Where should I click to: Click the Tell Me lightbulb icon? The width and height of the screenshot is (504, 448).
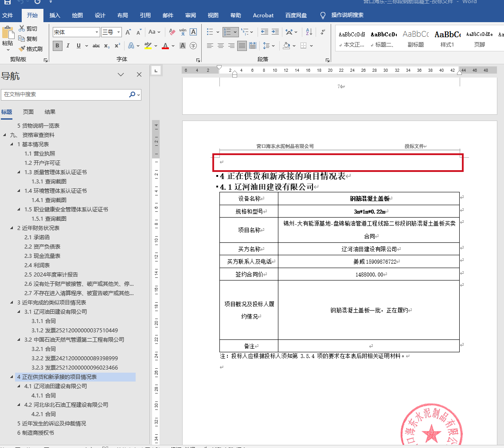pos(323,15)
